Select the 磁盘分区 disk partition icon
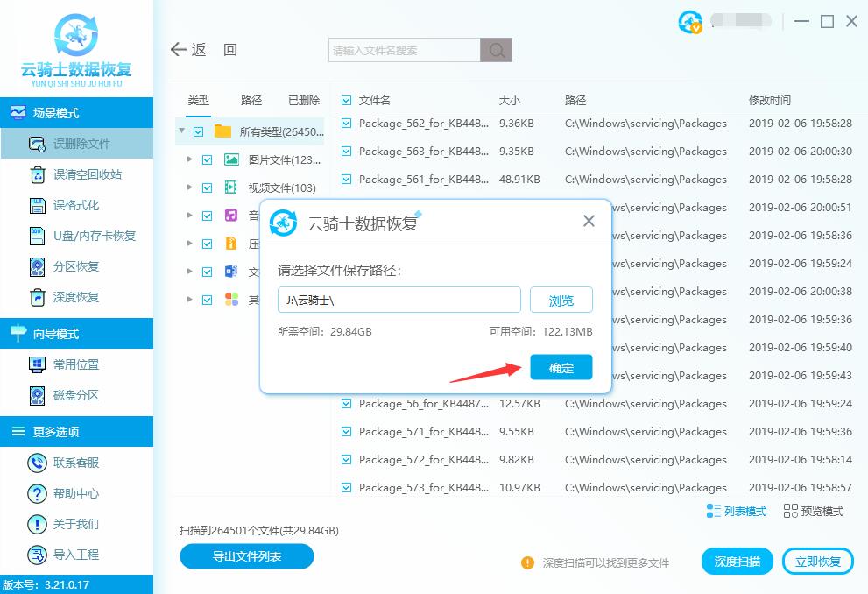The height and width of the screenshot is (594, 868). (37, 395)
